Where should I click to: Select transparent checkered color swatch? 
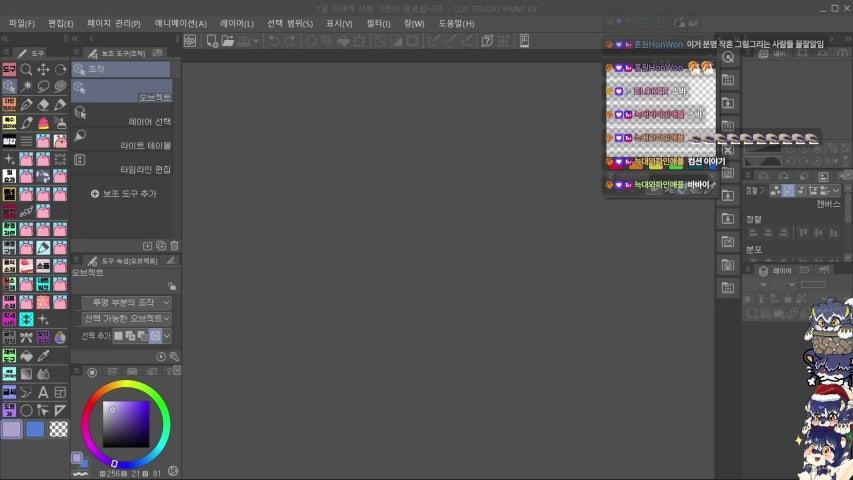59,429
